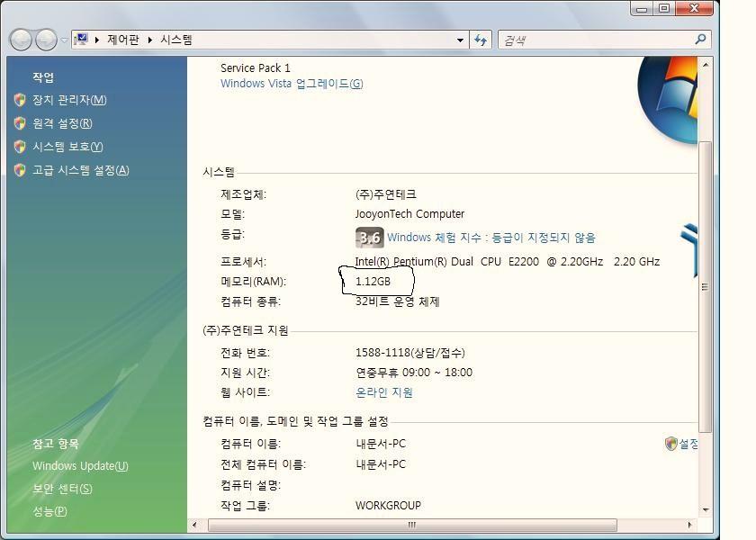
Task: Select the 내문서-PC value beside 전체 컴퓨터 이름
Action: click(381, 464)
